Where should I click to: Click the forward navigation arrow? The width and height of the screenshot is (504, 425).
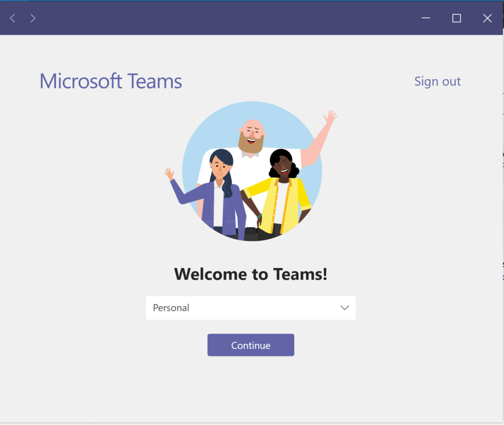(x=32, y=19)
